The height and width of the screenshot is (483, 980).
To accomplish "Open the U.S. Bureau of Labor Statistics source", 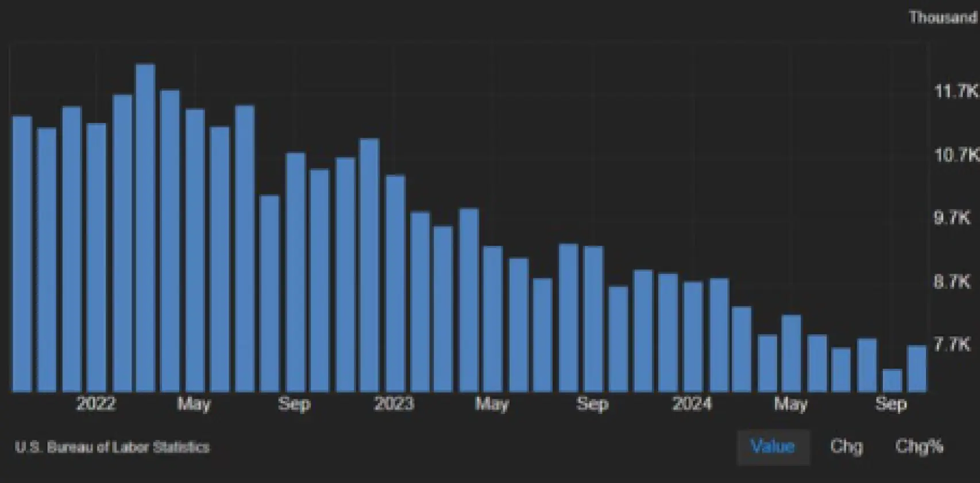I will (x=113, y=447).
